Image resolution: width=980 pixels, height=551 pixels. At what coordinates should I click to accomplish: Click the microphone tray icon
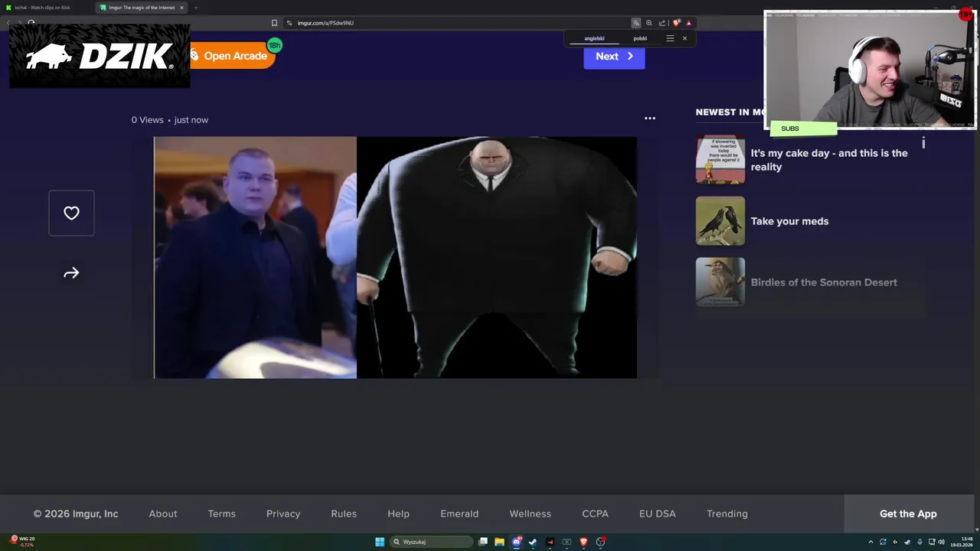click(920, 542)
